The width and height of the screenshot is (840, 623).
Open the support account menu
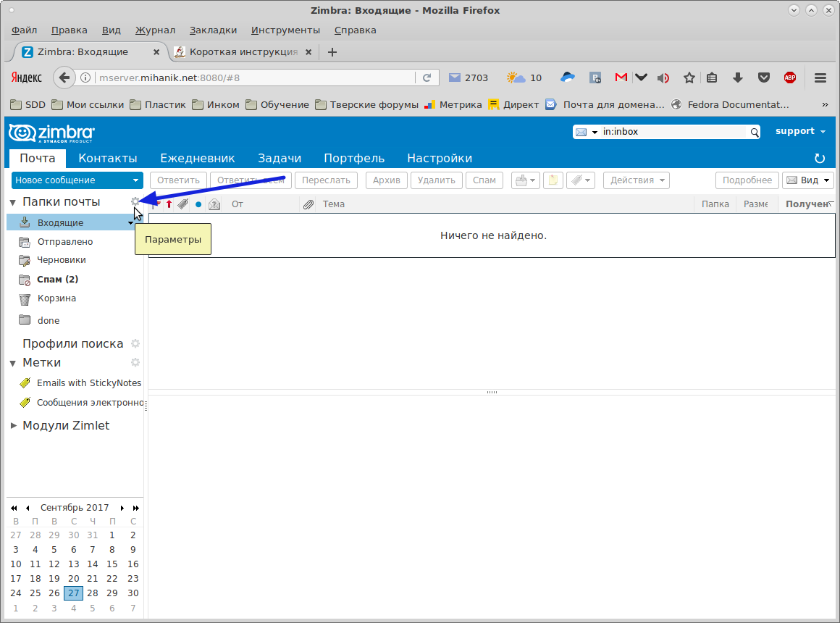[800, 131]
